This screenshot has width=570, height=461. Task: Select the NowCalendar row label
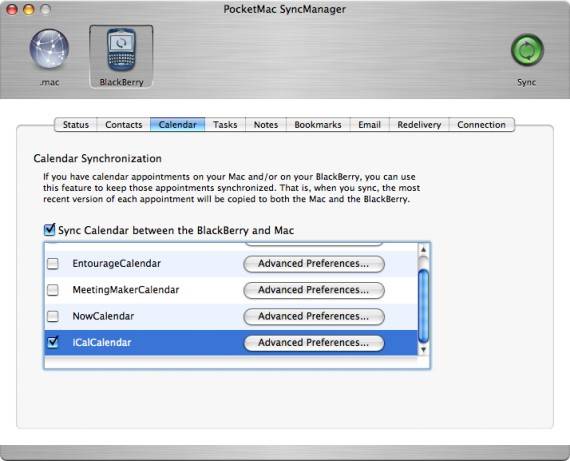click(103, 316)
